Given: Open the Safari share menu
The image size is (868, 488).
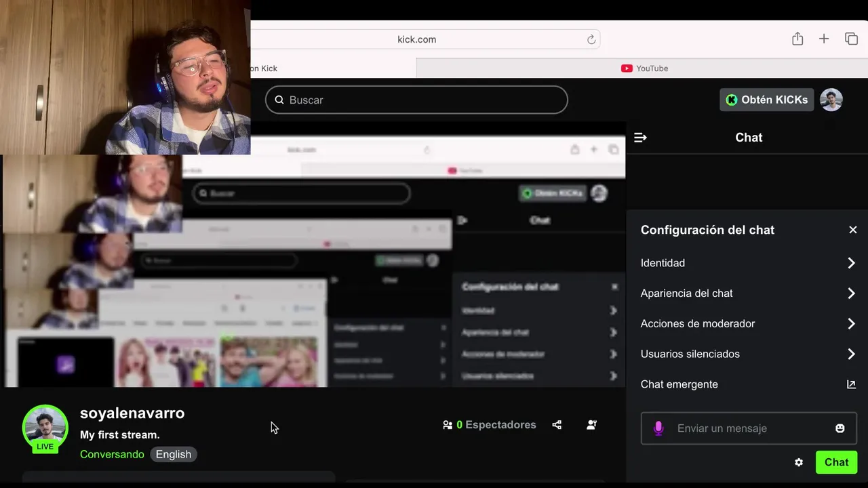Looking at the screenshot, I should pos(797,39).
